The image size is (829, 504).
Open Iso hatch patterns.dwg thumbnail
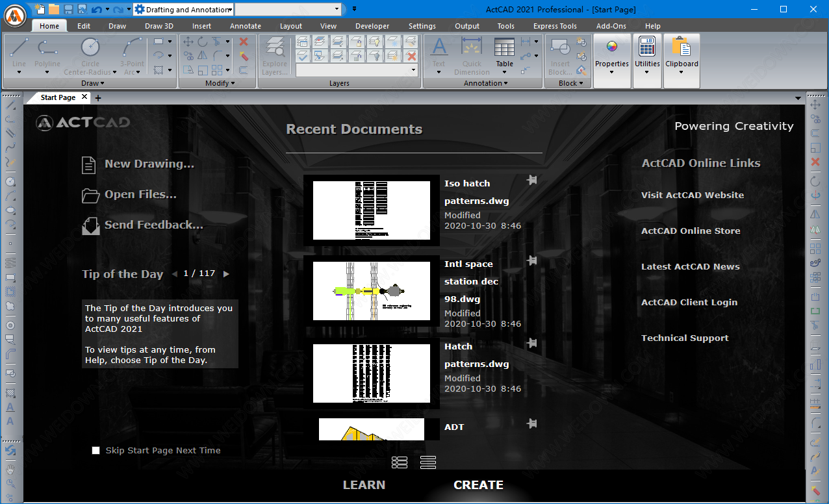click(x=372, y=210)
